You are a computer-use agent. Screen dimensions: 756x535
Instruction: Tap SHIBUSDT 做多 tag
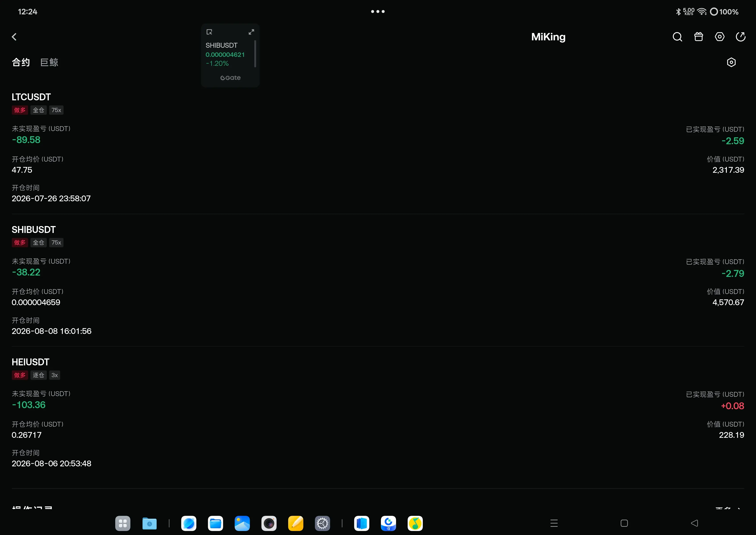pos(20,243)
